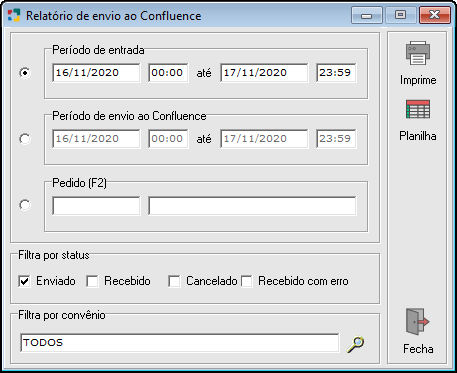Image resolution: width=457 pixels, height=373 pixels.
Task: Uncheck the Enviado status checkbox
Action: coord(24,281)
